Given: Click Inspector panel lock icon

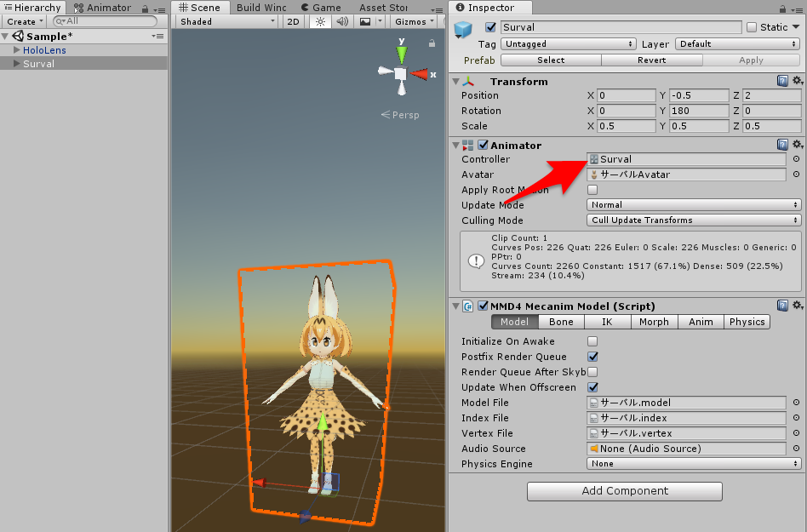Looking at the screenshot, I should coord(782,9).
